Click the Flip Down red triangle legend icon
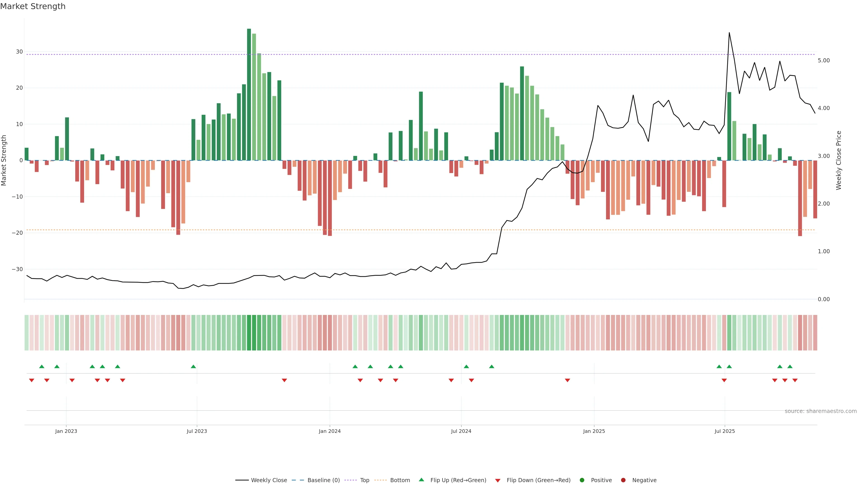 pos(498,480)
